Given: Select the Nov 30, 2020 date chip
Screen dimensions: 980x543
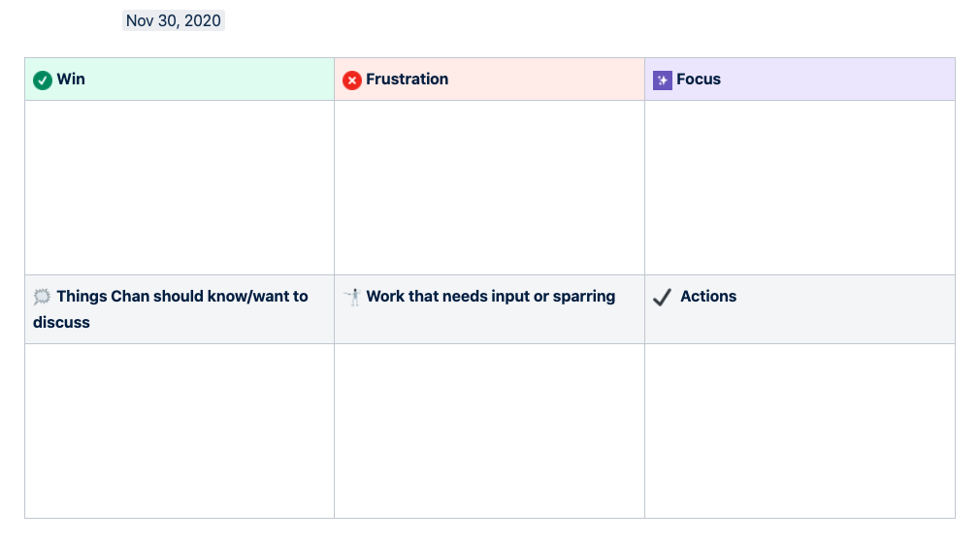Looking at the screenshot, I should [x=173, y=20].
